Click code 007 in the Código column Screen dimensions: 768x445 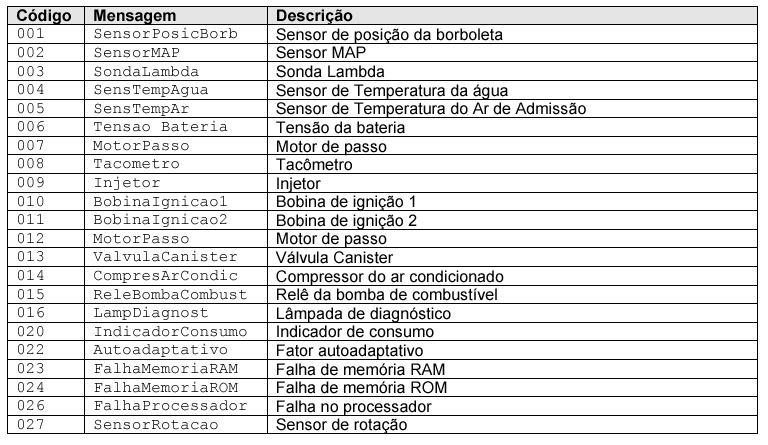click(31, 146)
